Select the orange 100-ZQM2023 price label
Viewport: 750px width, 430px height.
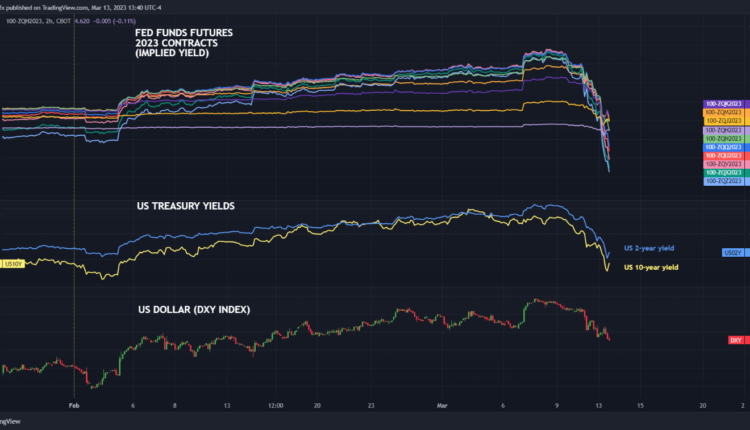pos(723,113)
